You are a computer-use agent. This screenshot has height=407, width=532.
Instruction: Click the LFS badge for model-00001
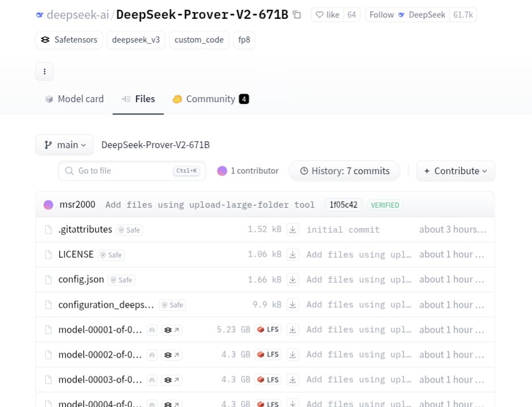[268, 330]
